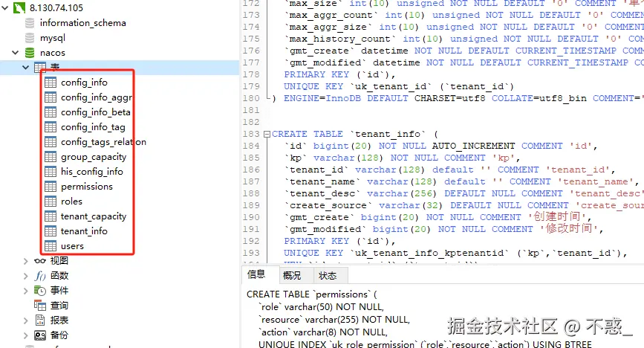Select the group_capacity table name
This screenshot has width=644, height=348.
(94, 157)
